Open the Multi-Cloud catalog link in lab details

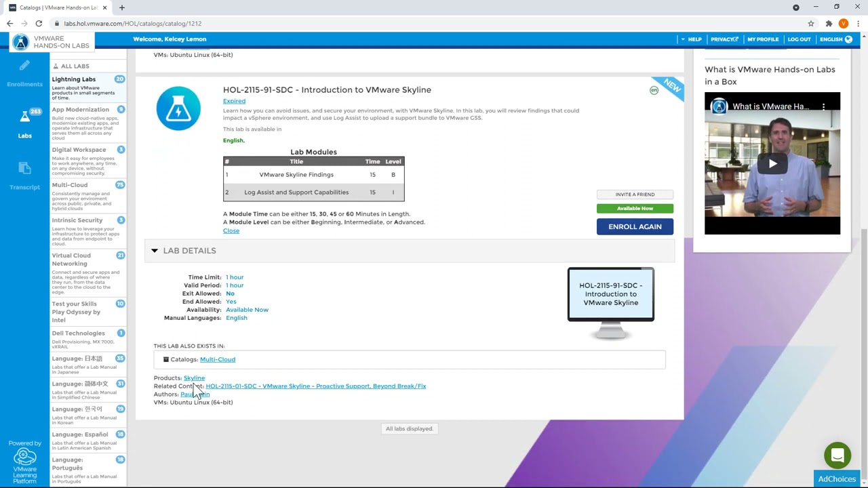tap(218, 359)
